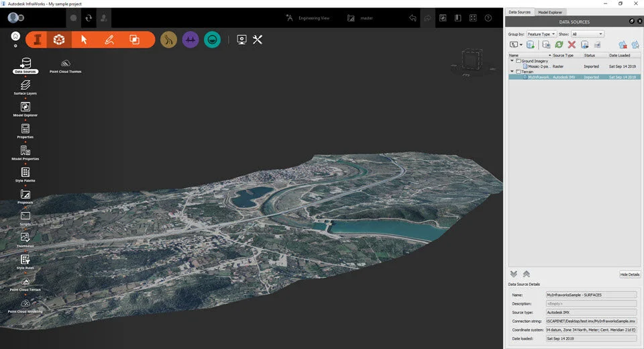Open the gold road design tools
Viewport: 644px width, 349px height.
click(168, 40)
